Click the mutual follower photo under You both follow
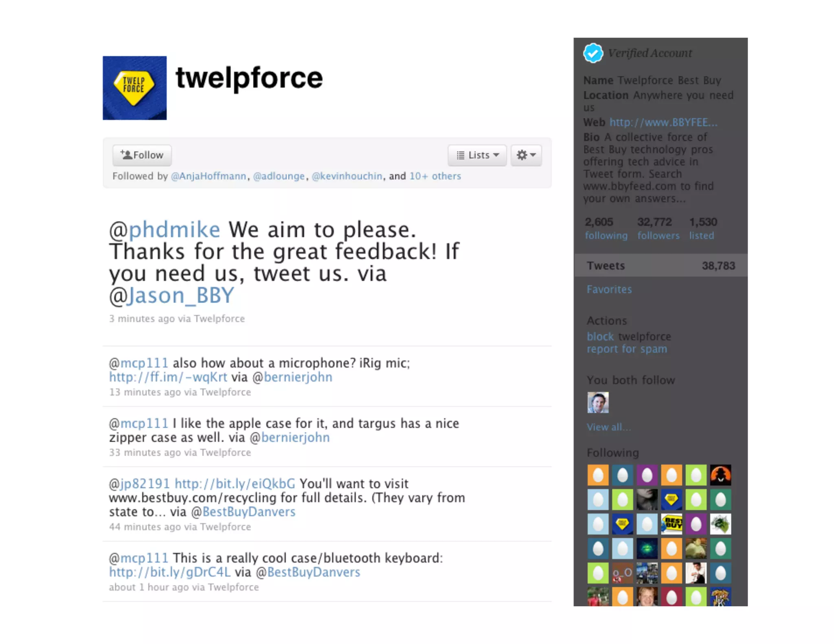 (598, 403)
